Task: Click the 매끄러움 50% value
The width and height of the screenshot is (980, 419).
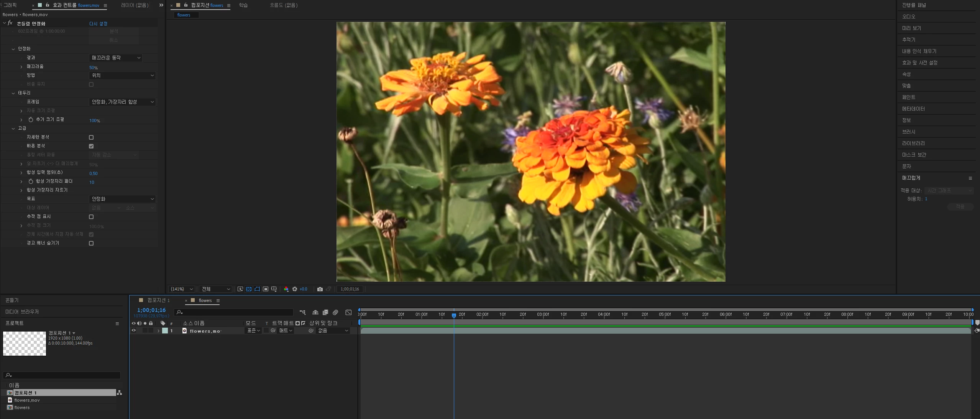Action: [x=93, y=68]
